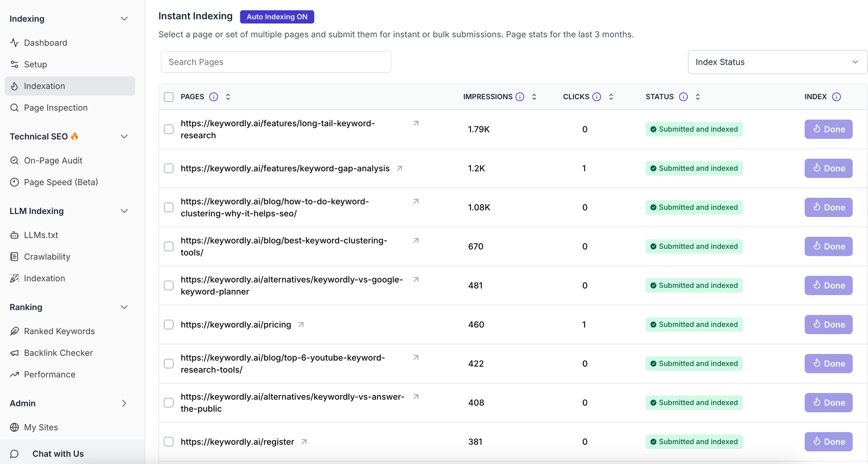
Task: Select the highlighted Indexation item under Indexing
Action: point(70,86)
